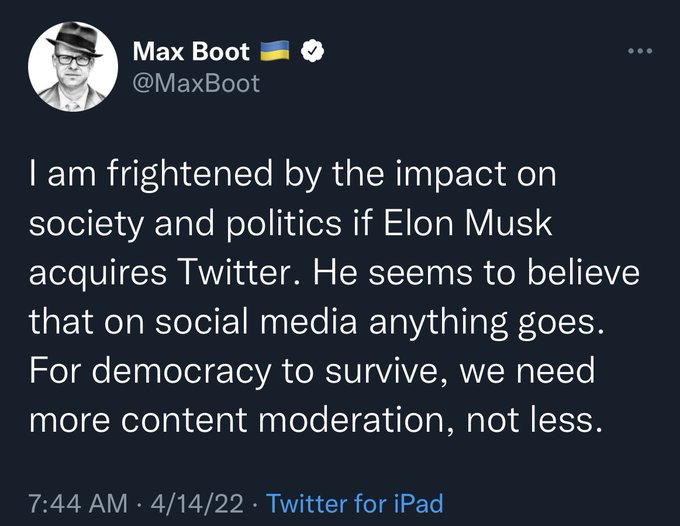The width and height of the screenshot is (680, 526).
Task: Open the Twitter for iPad source link
Action: coord(356,501)
